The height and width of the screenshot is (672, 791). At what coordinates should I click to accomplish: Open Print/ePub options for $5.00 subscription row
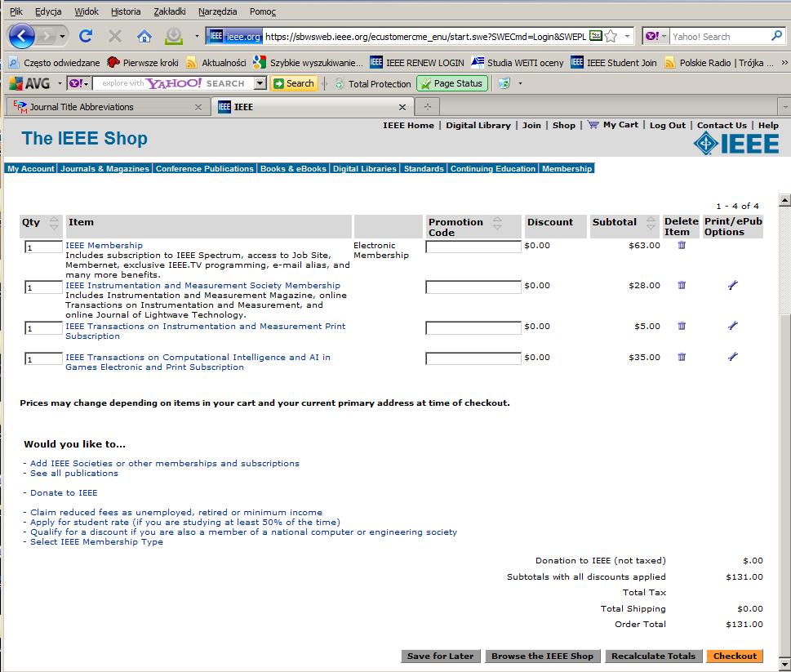point(733,326)
